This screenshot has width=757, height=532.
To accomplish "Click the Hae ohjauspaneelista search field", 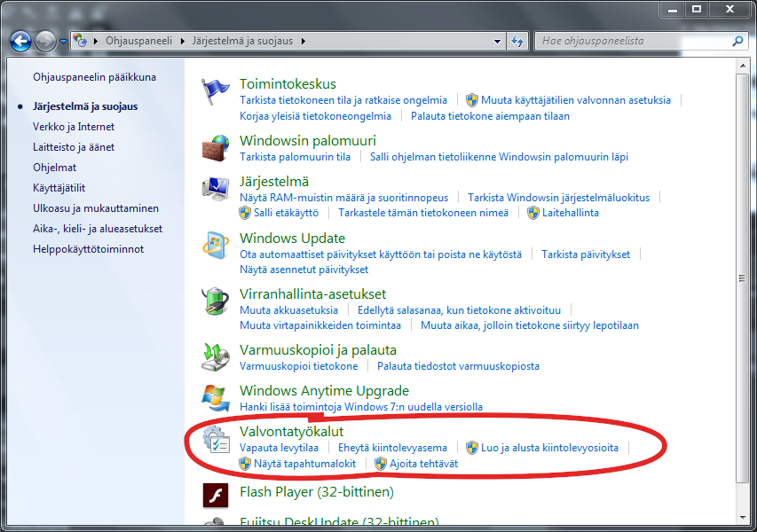I will (x=635, y=41).
